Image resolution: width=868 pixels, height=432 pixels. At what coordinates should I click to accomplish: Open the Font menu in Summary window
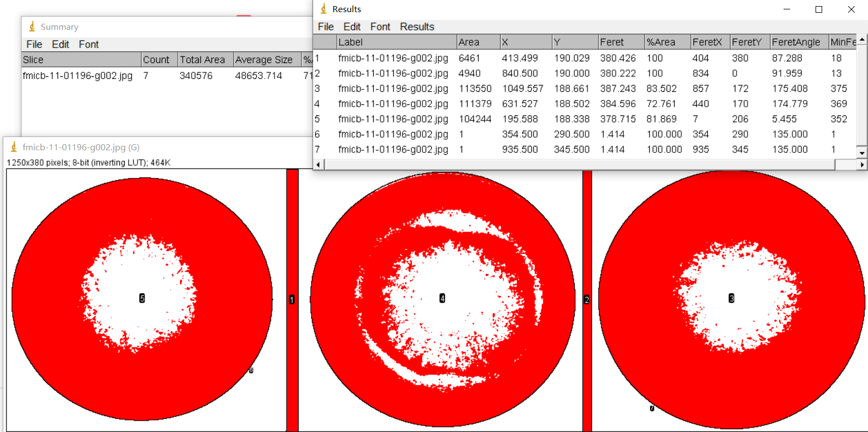(x=88, y=44)
